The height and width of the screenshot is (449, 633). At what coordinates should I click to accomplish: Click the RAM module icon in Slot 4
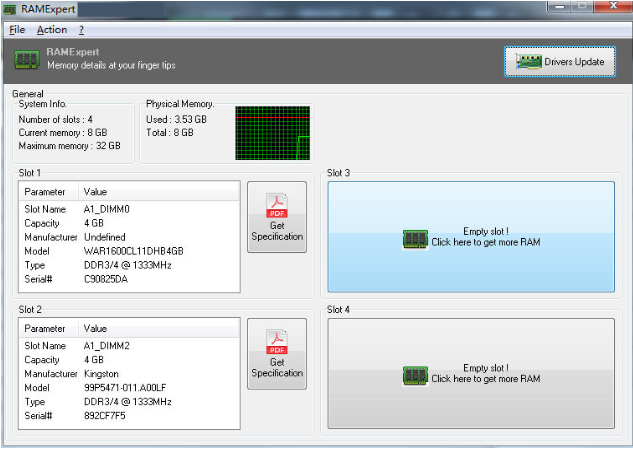pyautogui.click(x=415, y=374)
